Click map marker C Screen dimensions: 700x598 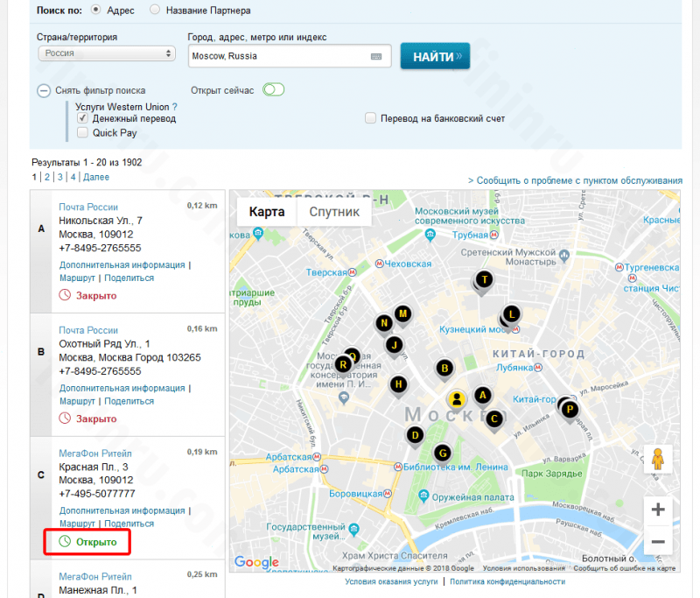click(494, 419)
